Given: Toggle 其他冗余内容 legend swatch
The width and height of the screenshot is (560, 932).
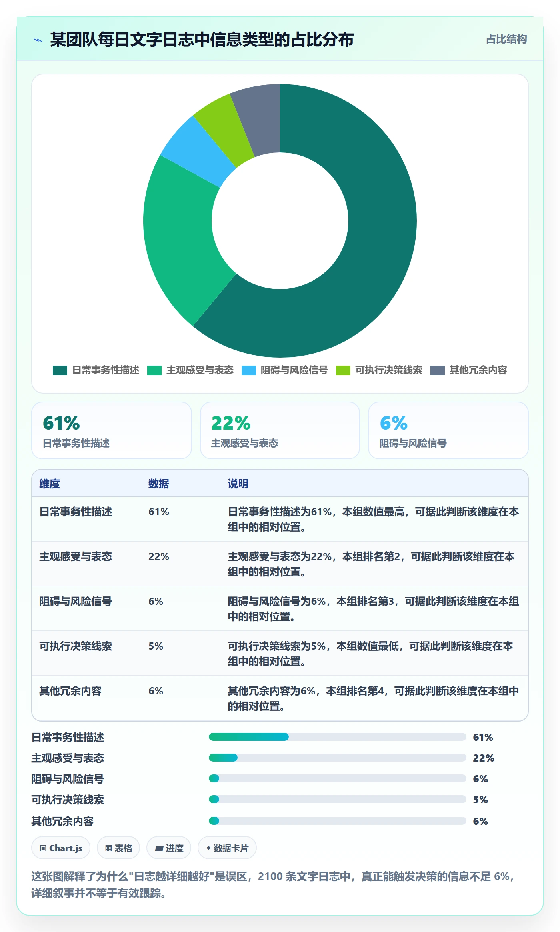Looking at the screenshot, I should coord(438,370).
